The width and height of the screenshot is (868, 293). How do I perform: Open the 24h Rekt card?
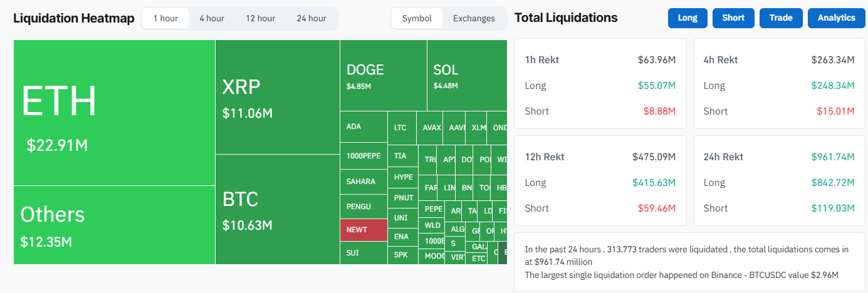(x=779, y=181)
